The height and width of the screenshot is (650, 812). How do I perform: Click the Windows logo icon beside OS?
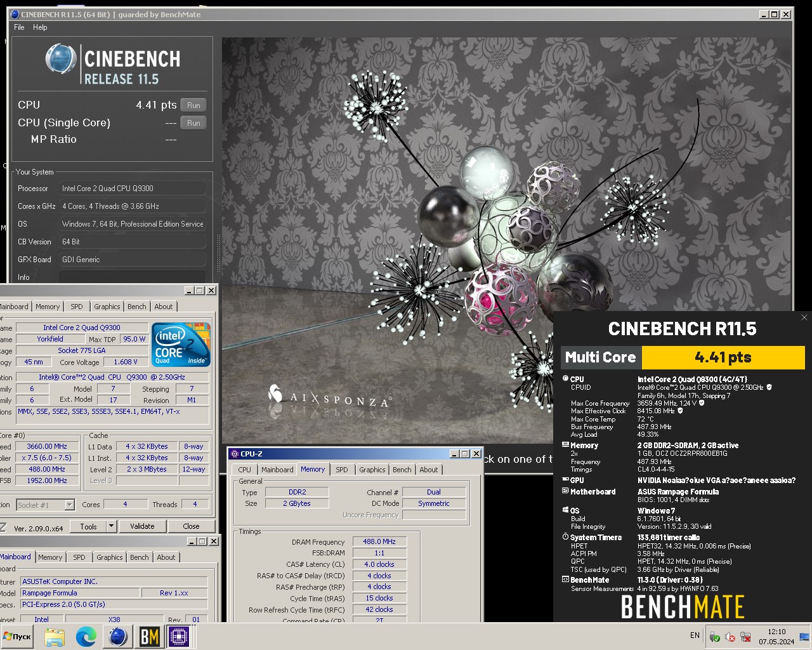[x=565, y=510]
